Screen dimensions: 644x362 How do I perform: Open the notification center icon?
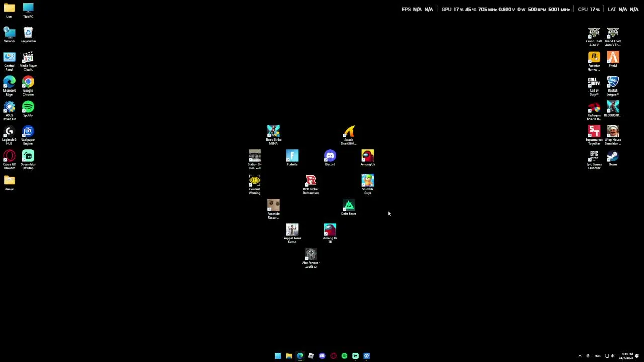pyautogui.click(x=637, y=356)
